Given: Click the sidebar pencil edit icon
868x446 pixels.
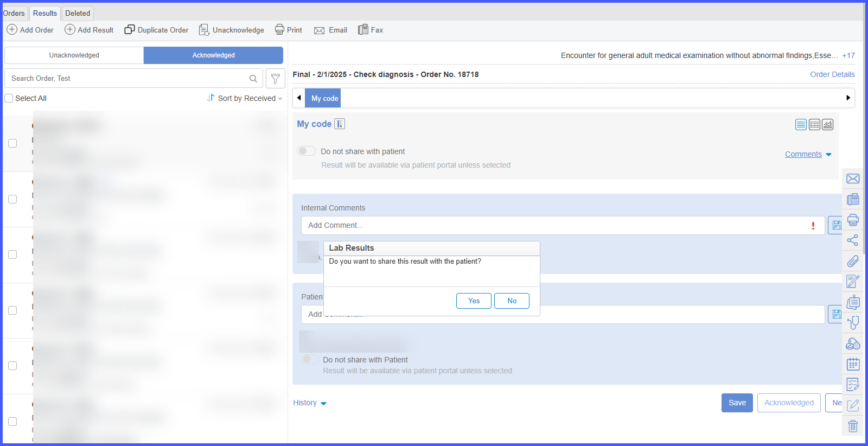Looking at the screenshot, I should coord(853,405).
